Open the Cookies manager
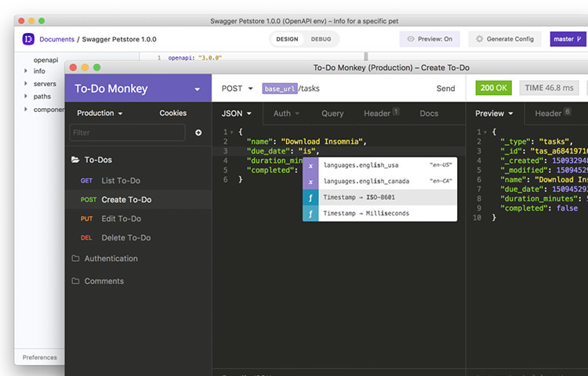The height and width of the screenshot is (376, 588). point(173,113)
